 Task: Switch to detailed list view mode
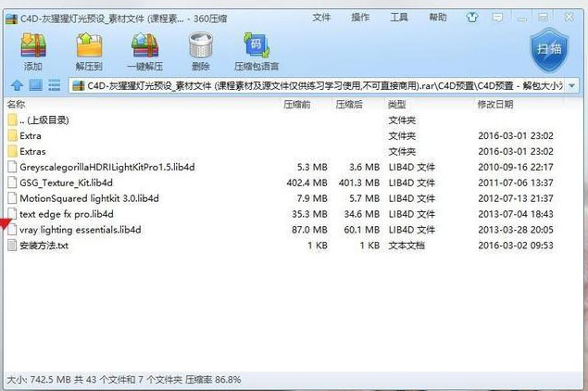click(55, 85)
